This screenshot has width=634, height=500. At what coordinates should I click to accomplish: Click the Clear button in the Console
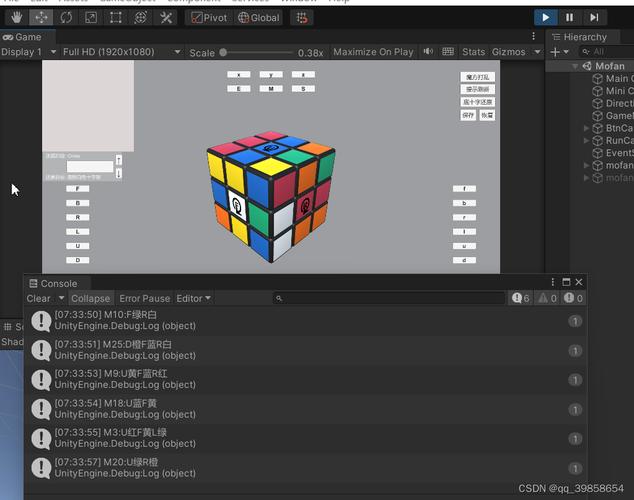pyautogui.click(x=39, y=298)
